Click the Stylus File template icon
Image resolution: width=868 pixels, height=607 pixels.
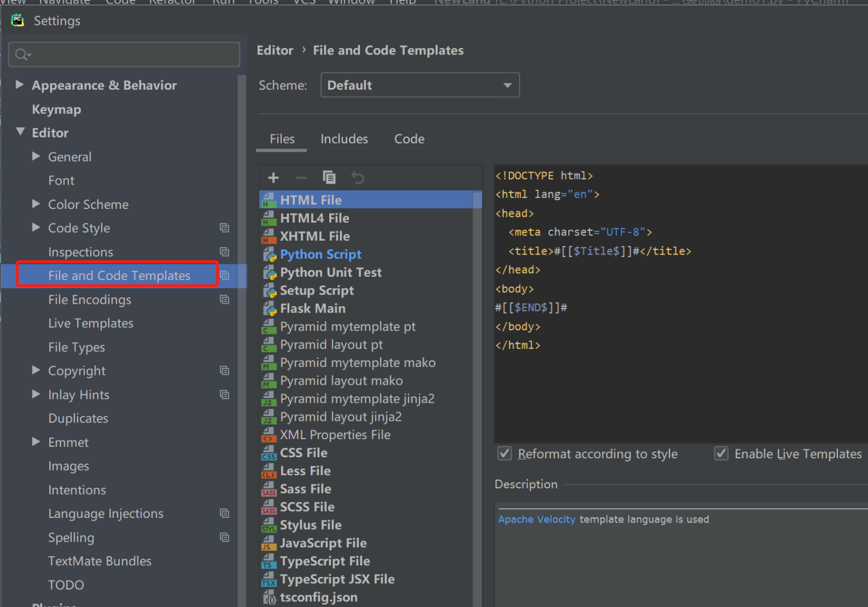(x=269, y=525)
